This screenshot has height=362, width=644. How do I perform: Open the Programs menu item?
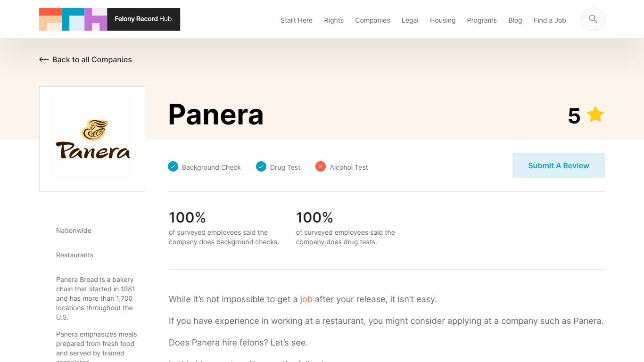[482, 20]
